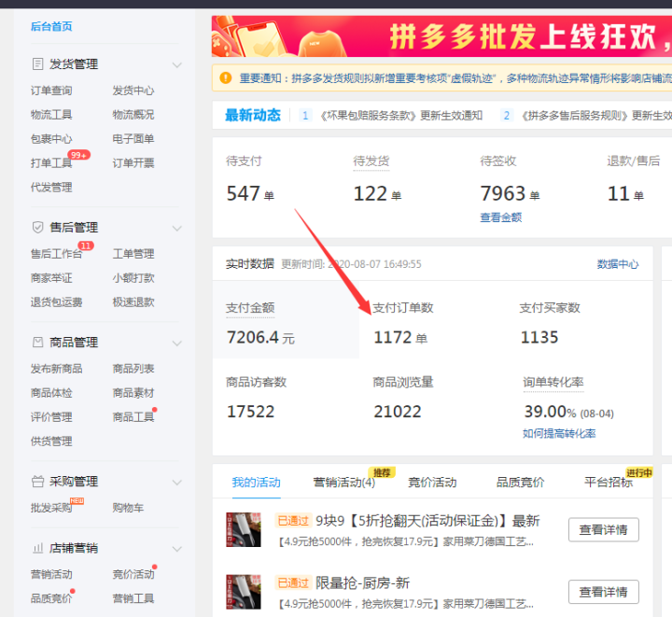
Task: Click 如何提高转化率 link
Action: click(x=559, y=434)
